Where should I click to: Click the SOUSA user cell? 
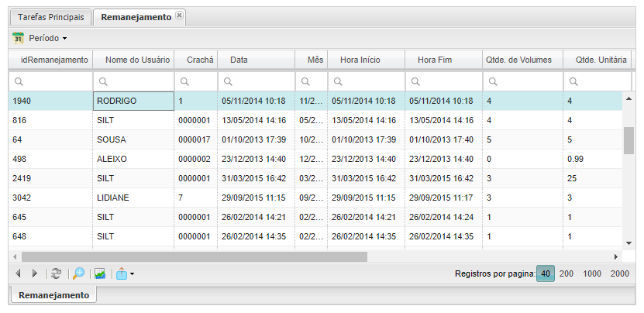pyautogui.click(x=133, y=139)
